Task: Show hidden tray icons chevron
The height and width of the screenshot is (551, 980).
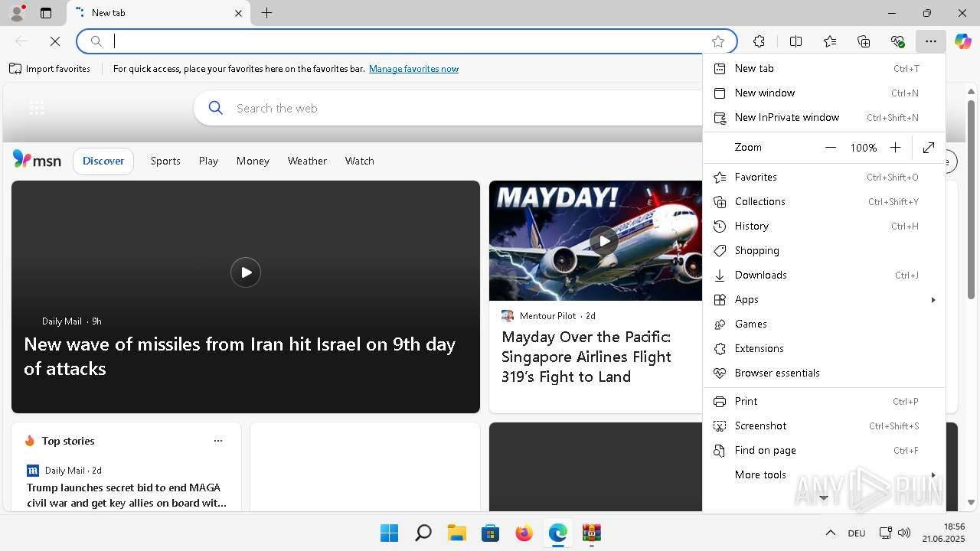Action: pos(830,533)
